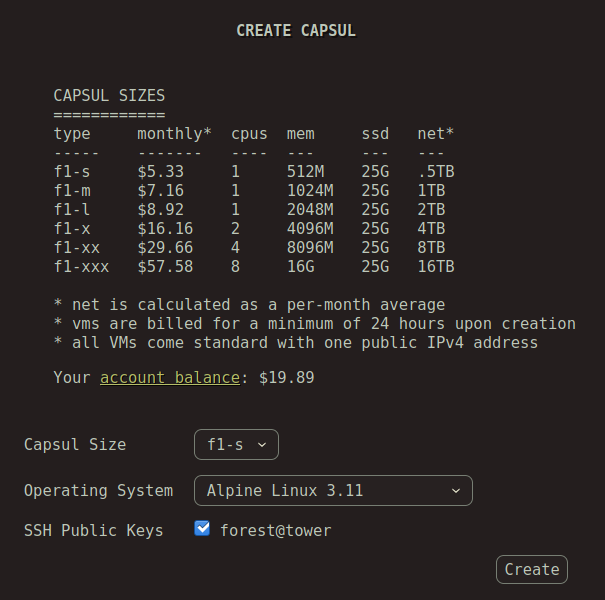Click the cpus column header
Screen dimensions: 605x600
pyautogui.click(x=249, y=134)
